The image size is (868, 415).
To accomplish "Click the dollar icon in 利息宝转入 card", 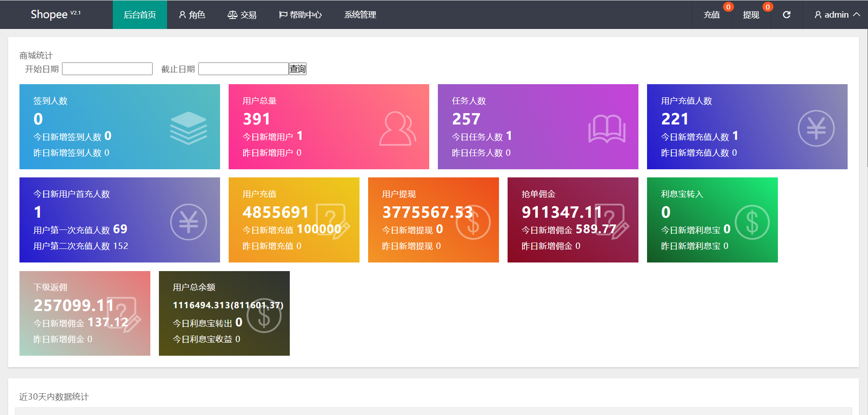I will [x=752, y=222].
